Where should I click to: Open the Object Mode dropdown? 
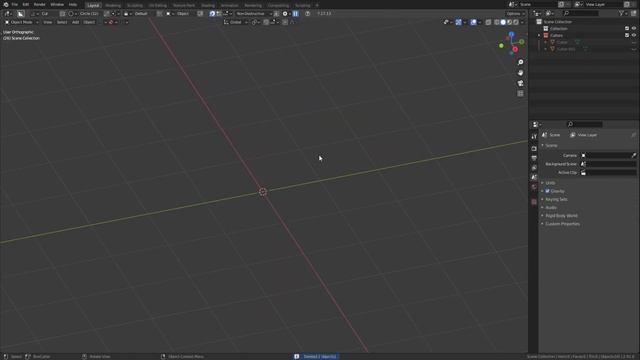pyautogui.click(x=21, y=22)
